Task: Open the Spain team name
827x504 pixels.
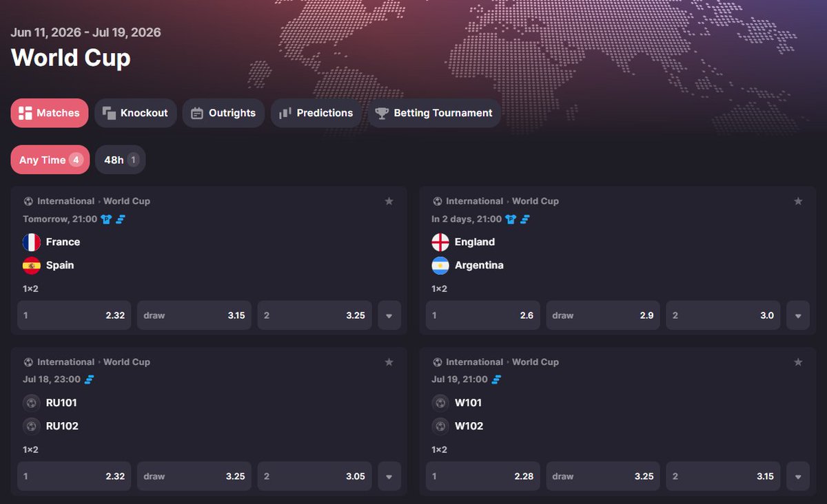Action: (60, 265)
